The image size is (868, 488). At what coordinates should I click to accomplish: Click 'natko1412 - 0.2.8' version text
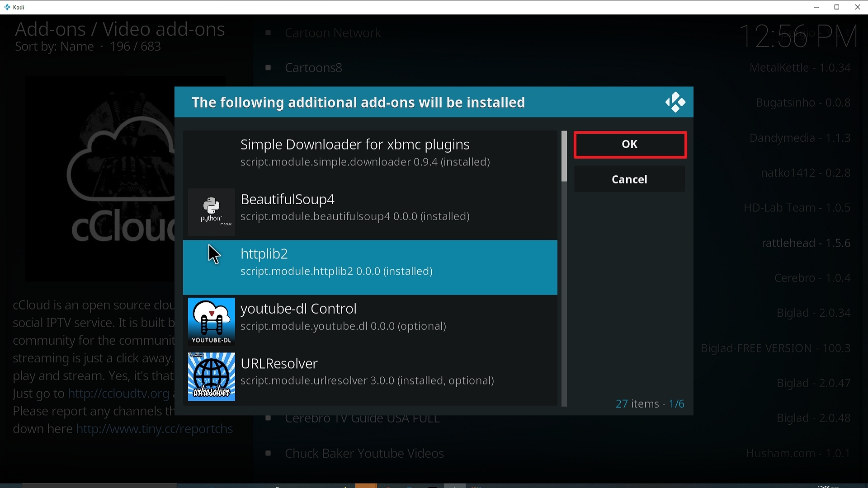(x=806, y=173)
